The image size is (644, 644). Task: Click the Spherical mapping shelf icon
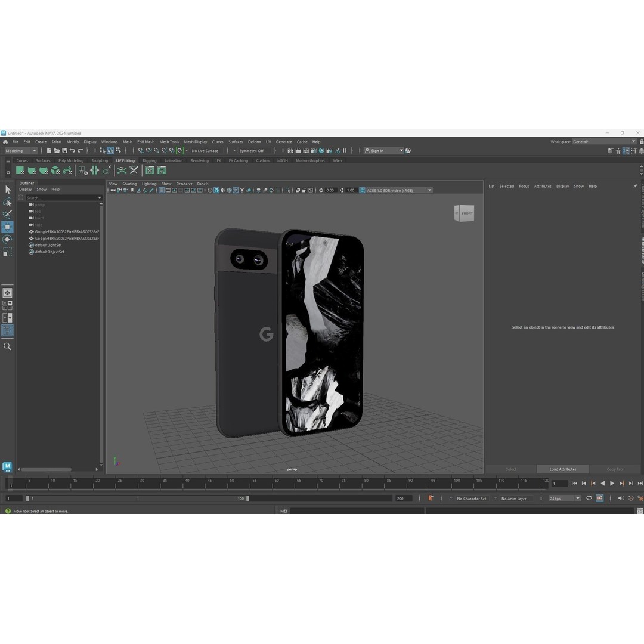44,170
